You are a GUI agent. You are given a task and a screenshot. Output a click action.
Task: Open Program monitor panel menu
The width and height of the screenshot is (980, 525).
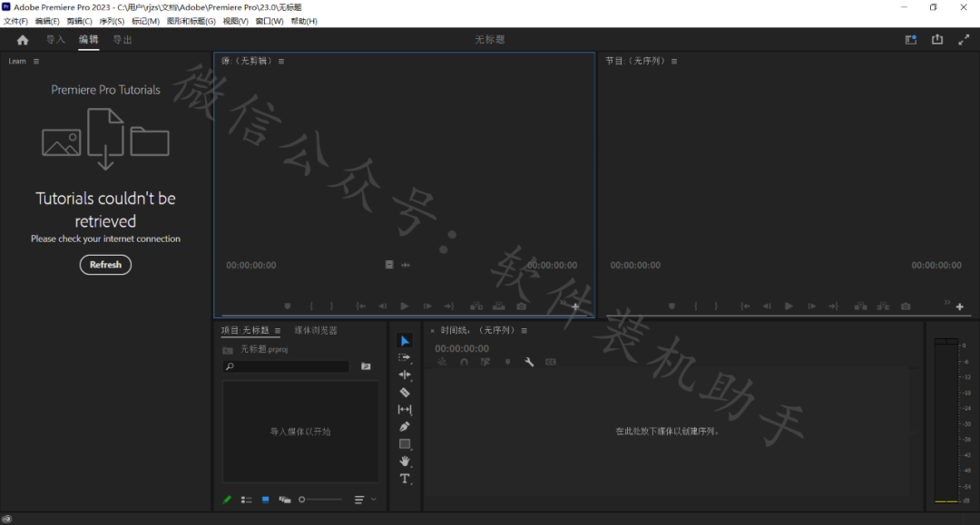coord(674,61)
